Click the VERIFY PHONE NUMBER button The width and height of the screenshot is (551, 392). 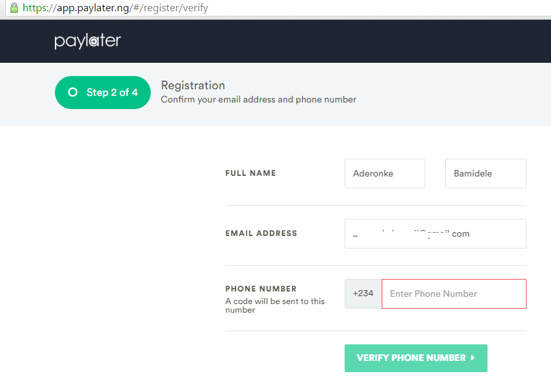coord(415,358)
